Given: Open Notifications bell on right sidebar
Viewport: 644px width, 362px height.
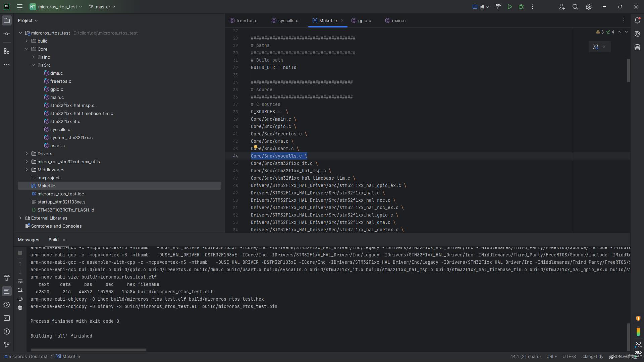Looking at the screenshot, I should click(x=637, y=20).
